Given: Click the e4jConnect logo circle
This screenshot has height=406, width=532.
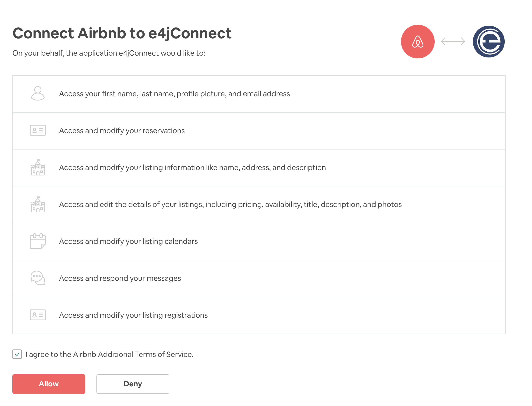Looking at the screenshot, I should [x=489, y=42].
